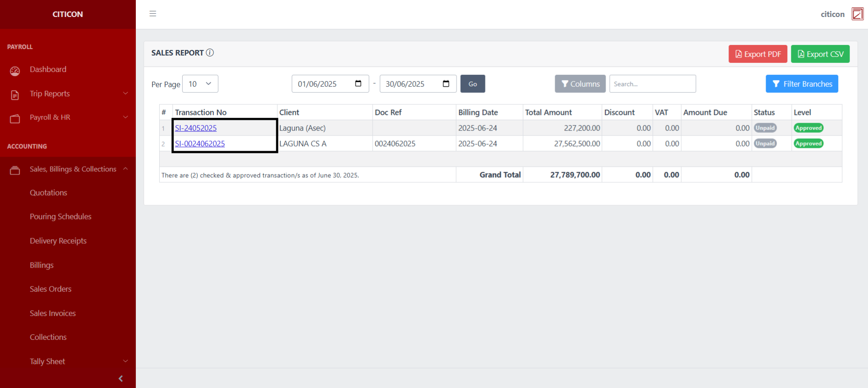Open the Sales Invoices menu item
The height and width of the screenshot is (388, 868).
coord(53,313)
